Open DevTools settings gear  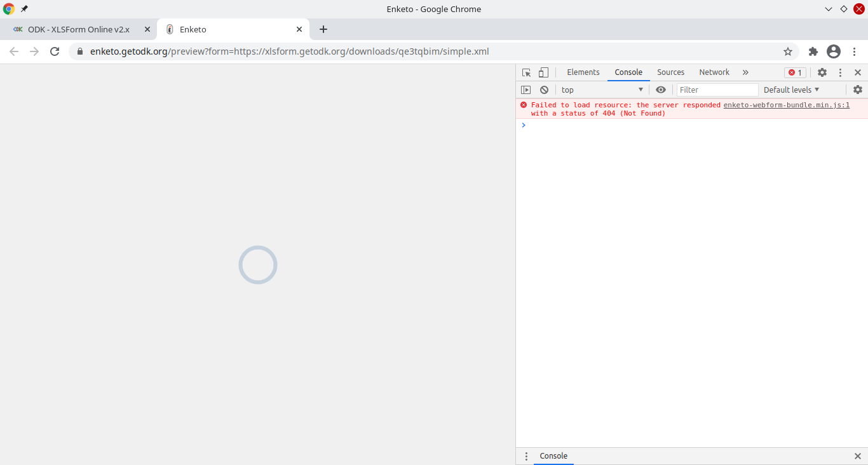click(x=822, y=72)
